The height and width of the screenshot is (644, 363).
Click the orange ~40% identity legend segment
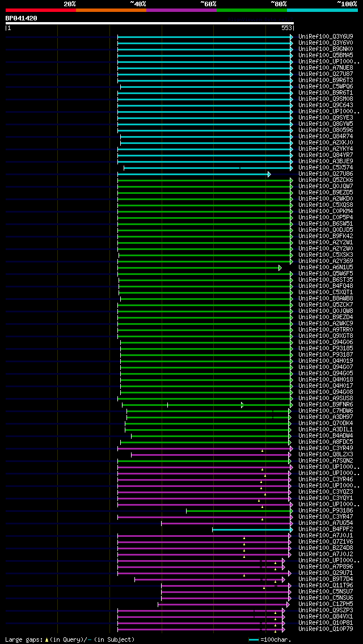click(111, 10)
